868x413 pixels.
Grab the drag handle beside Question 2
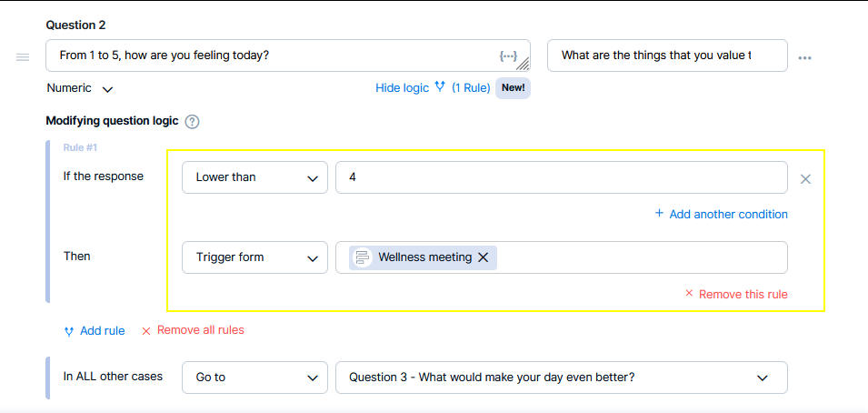click(23, 57)
